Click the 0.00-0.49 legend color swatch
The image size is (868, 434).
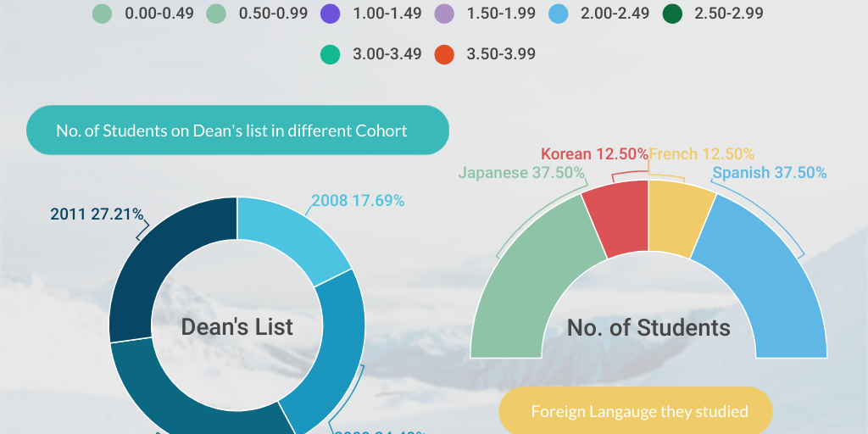coord(102,14)
